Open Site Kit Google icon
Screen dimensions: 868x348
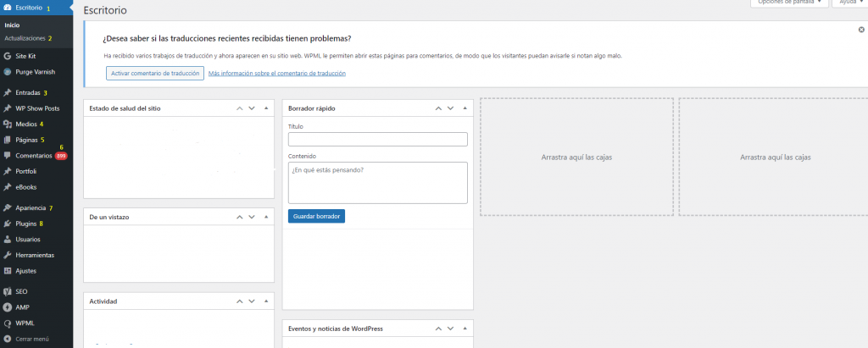(x=7, y=56)
